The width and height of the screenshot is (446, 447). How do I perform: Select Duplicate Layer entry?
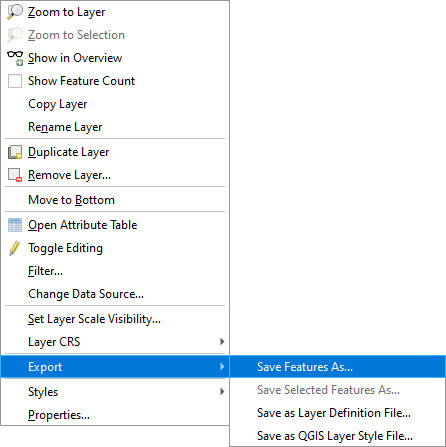(x=115, y=152)
